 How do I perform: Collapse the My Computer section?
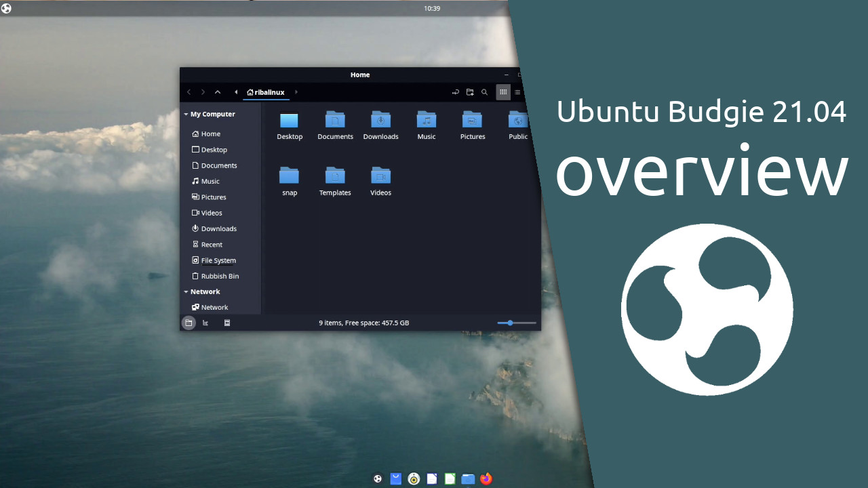[186, 115]
